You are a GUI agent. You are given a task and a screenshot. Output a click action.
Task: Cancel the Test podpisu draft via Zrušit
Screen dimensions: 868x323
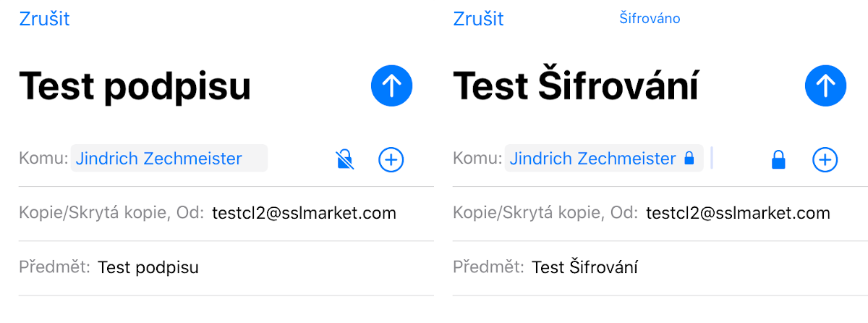(44, 19)
